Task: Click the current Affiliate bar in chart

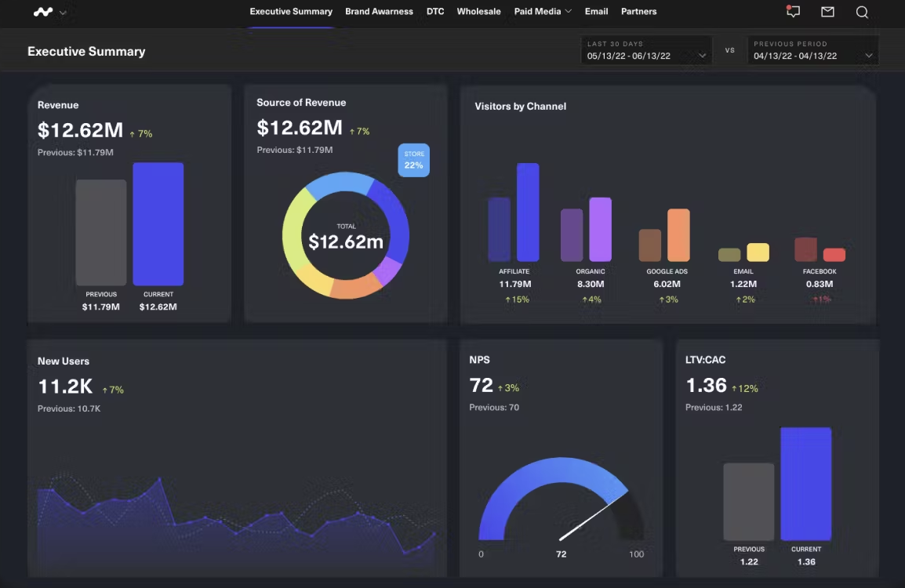Action: point(528,212)
